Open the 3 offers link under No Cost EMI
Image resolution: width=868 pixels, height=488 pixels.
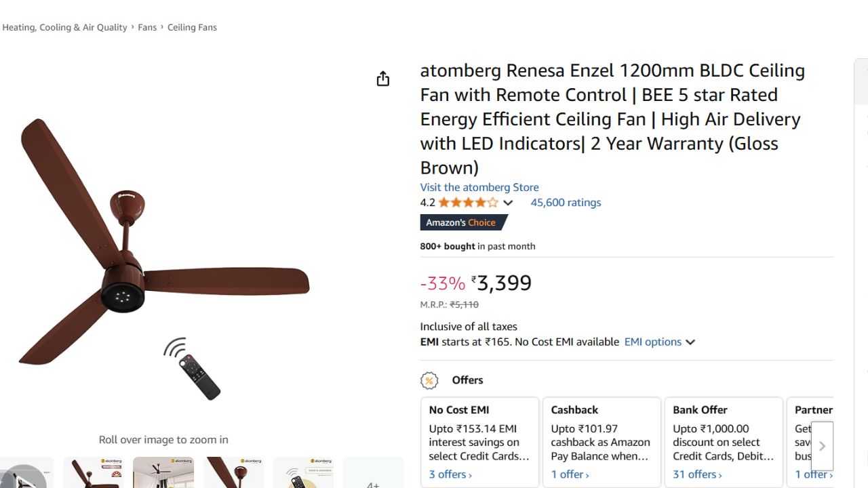[450, 474]
